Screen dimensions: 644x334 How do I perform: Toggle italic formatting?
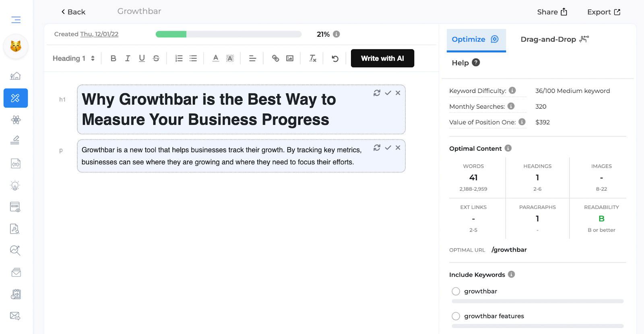point(128,58)
